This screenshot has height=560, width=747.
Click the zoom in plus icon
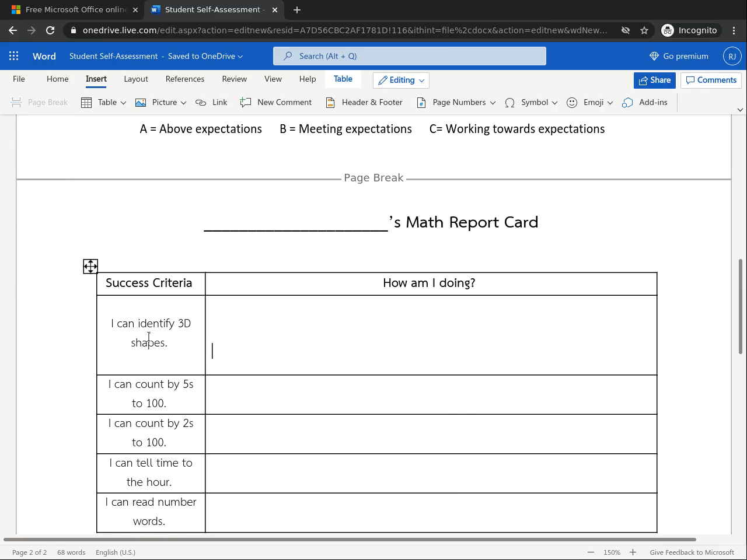click(633, 552)
